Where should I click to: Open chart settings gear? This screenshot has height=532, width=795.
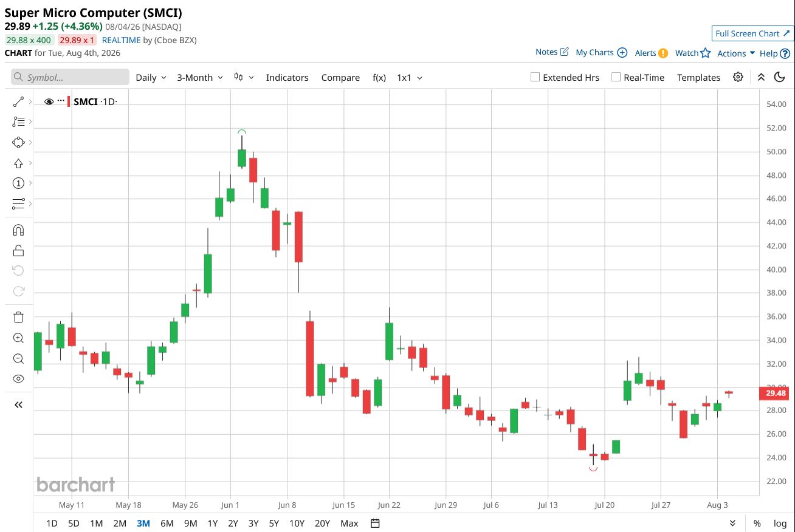[x=738, y=77]
